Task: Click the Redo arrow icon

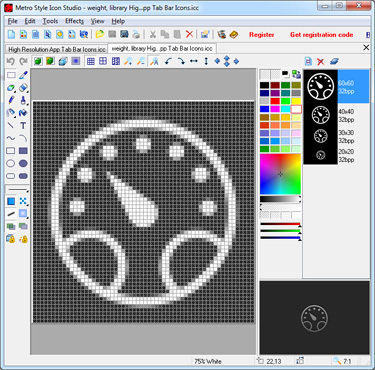Action: tap(23, 61)
